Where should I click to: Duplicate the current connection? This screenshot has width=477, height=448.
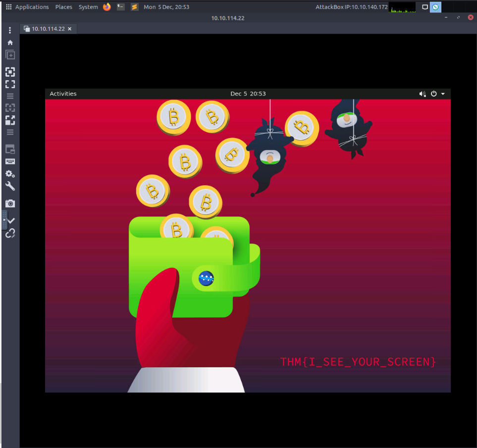pyautogui.click(x=10, y=55)
